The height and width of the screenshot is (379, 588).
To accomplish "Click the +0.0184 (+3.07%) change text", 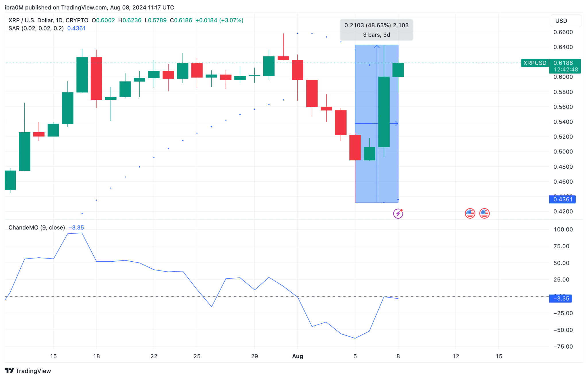I will (219, 20).
